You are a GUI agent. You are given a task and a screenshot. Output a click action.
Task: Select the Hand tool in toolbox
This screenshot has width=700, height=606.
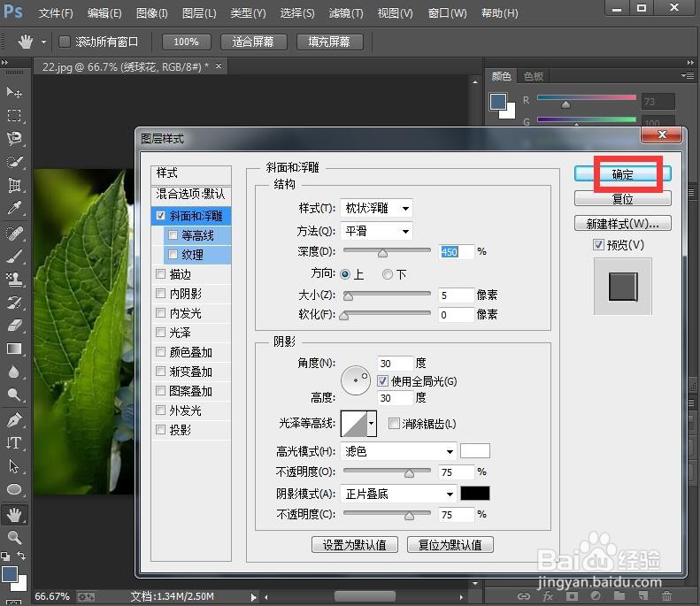click(14, 515)
